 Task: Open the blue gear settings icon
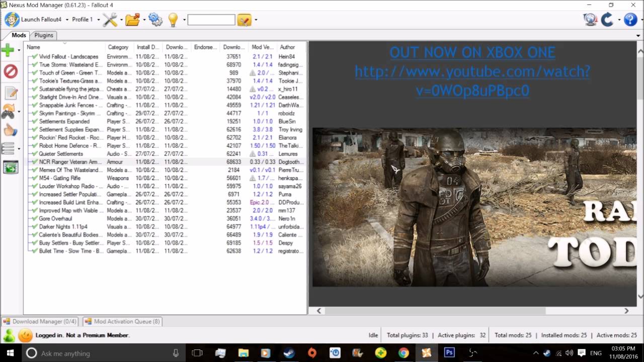(155, 20)
